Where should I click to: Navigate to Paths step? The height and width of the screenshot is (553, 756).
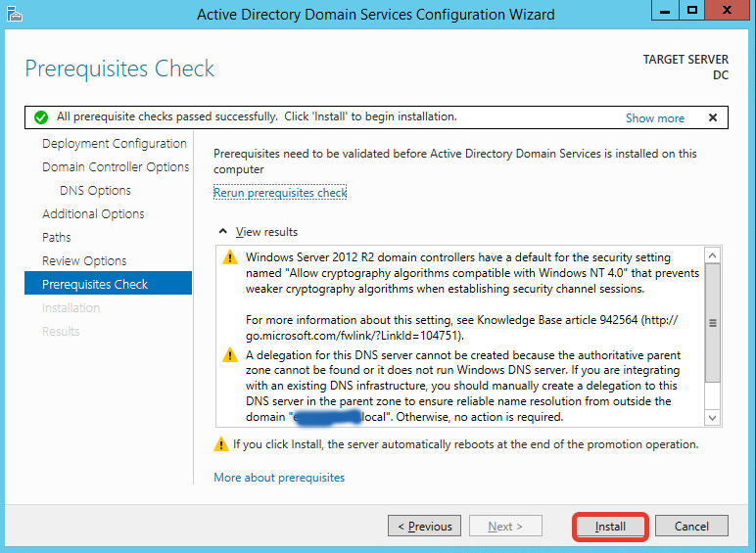coord(57,237)
